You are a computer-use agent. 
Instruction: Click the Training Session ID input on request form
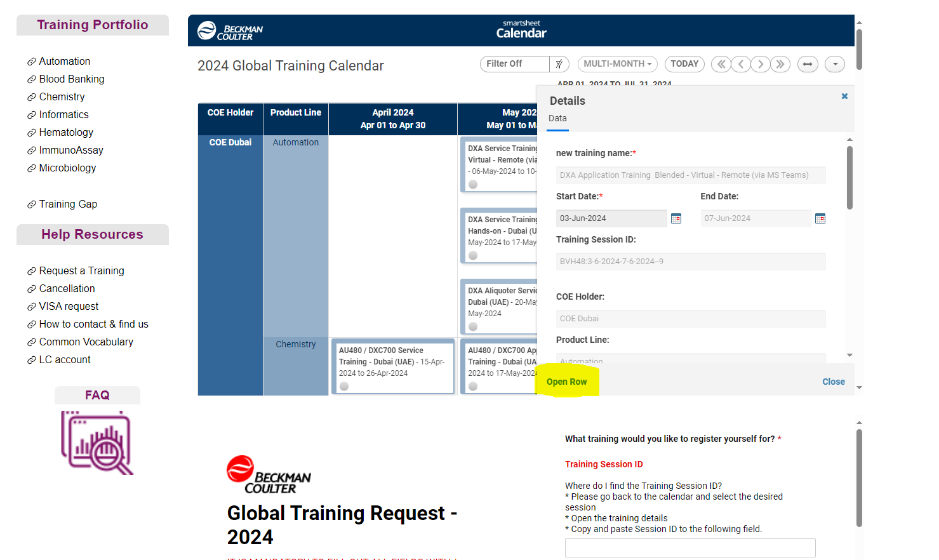point(690,548)
